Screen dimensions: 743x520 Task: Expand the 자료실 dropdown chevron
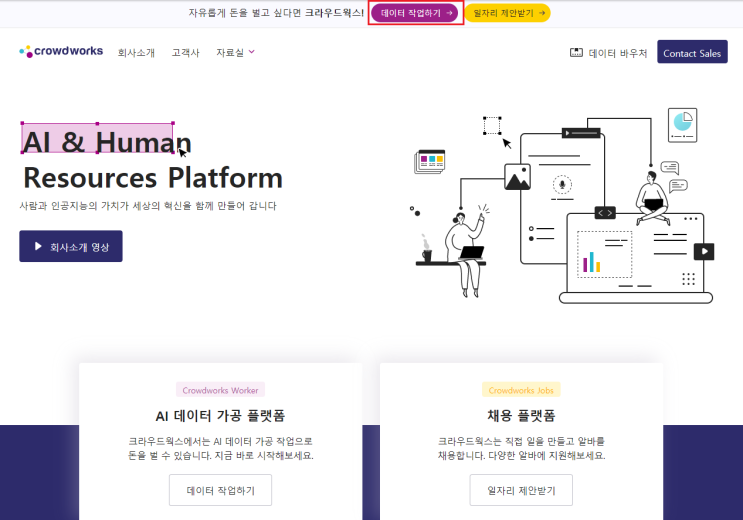click(252, 52)
